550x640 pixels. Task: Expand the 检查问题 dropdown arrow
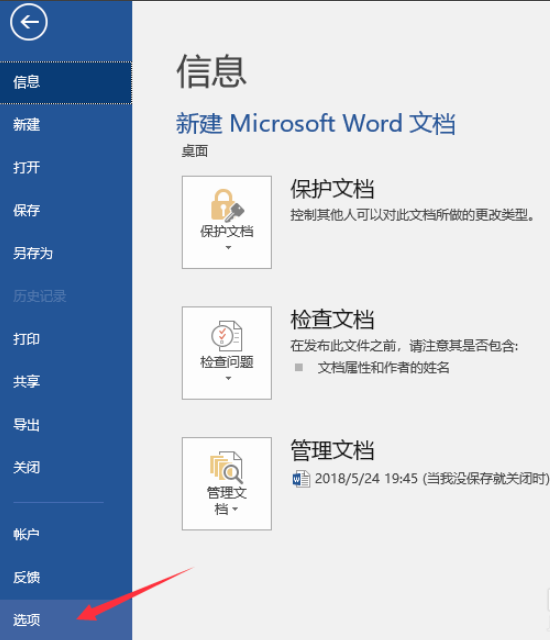click(228, 378)
